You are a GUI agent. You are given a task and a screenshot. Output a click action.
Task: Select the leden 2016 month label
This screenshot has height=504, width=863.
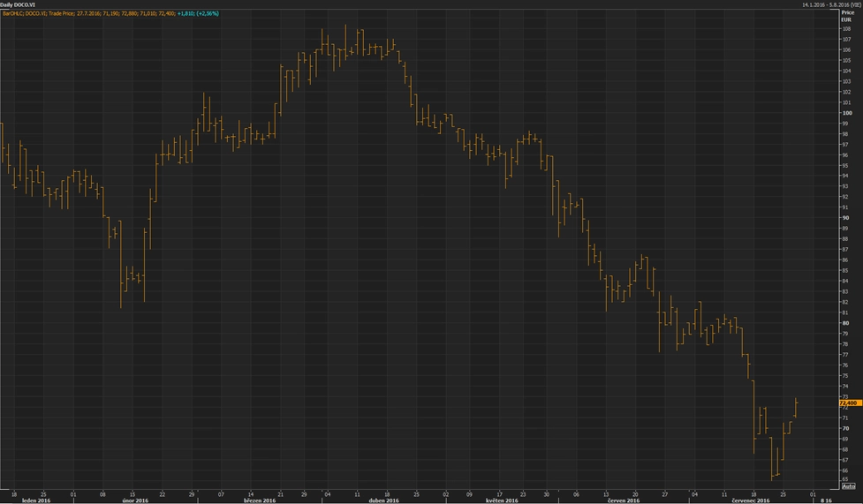pos(35,500)
